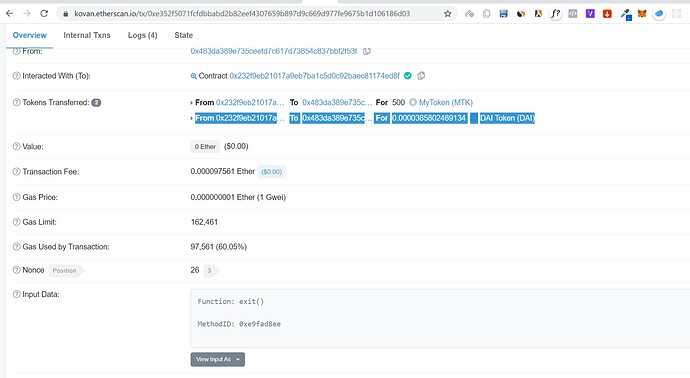
Task: Open sender 0x232f9eb21017a in MTK transfer row
Action: (x=250, y=102)
